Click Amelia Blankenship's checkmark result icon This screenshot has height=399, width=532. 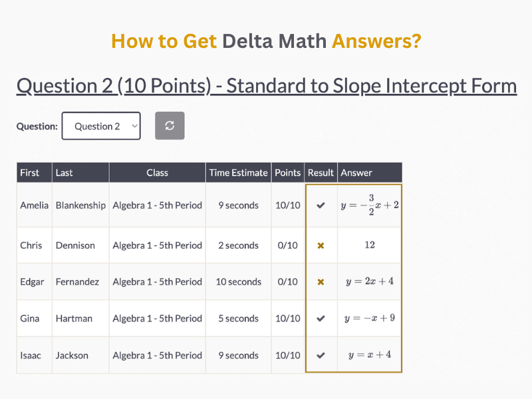point(321,205)
